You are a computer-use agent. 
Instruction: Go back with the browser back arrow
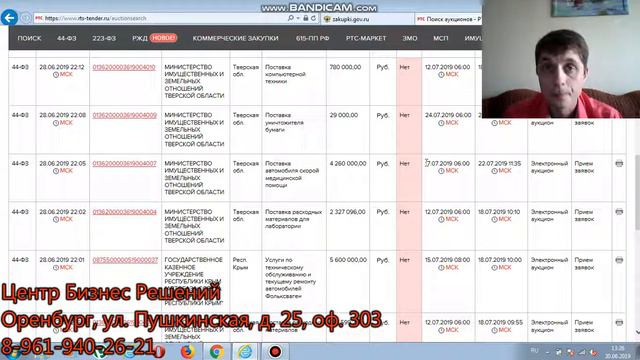(x=9, y=18)
